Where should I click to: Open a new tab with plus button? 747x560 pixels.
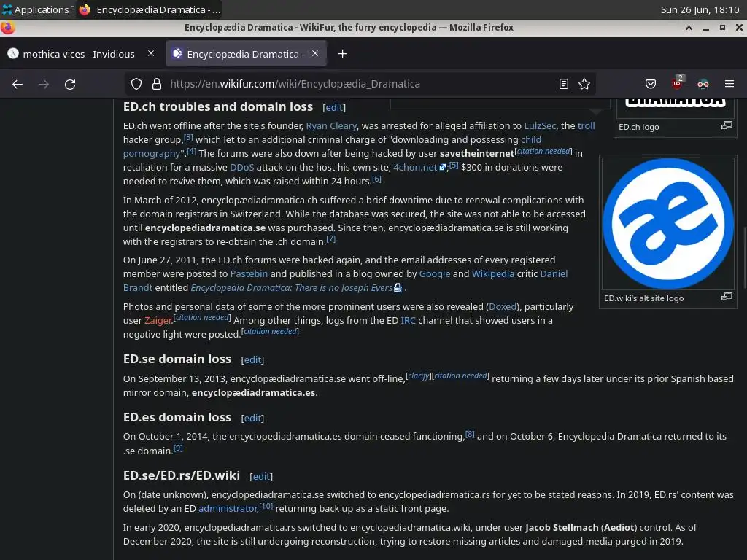pos(343,54)
